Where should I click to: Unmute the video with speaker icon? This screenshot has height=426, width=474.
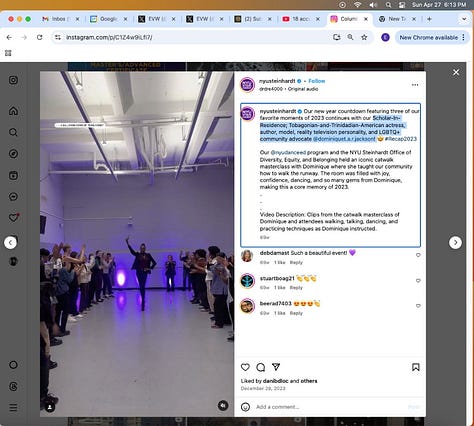click(x=223, y=405)
